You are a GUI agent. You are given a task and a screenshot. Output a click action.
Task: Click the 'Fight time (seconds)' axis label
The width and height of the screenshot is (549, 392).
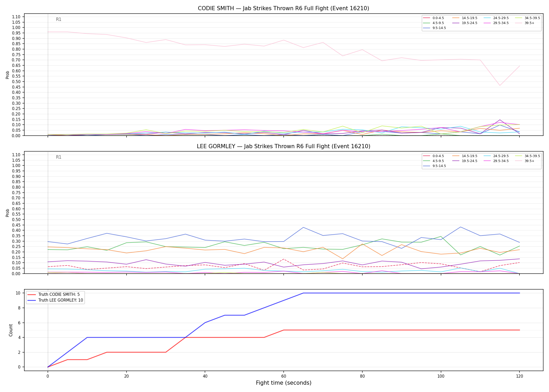point(284,383)
